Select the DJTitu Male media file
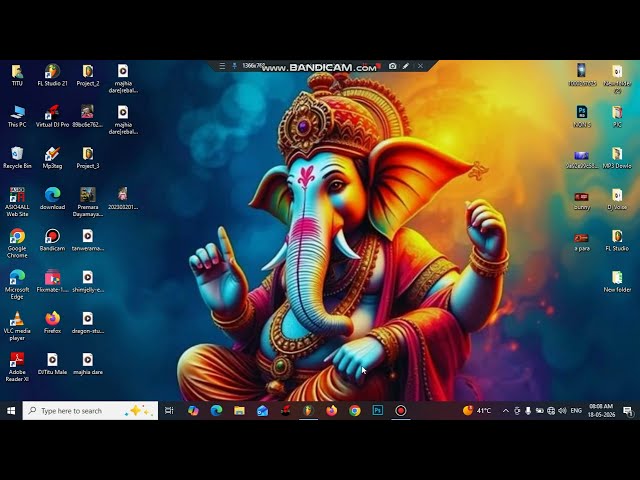 pos(52,364)
